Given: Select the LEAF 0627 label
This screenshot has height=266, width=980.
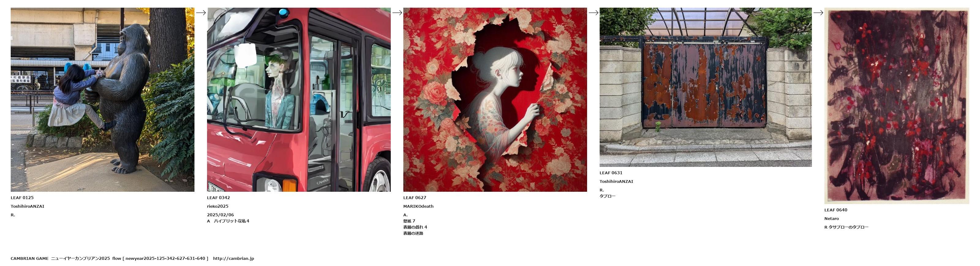Looking at the screenshot, I should point(415,198).
